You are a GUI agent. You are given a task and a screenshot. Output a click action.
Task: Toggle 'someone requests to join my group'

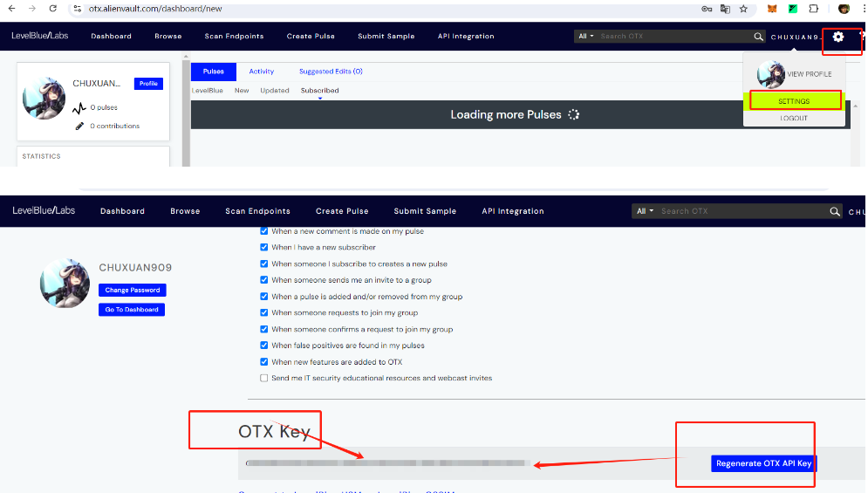click(x=264, y=312)
